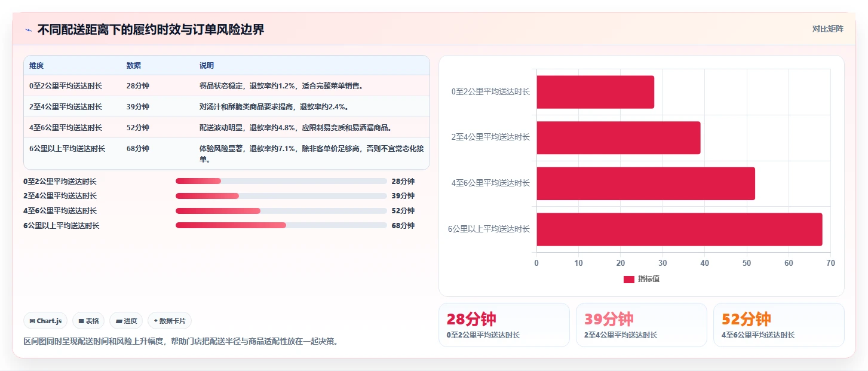Click the 对比矩阵 label
The image size is (868, 371).
point(827,29)
